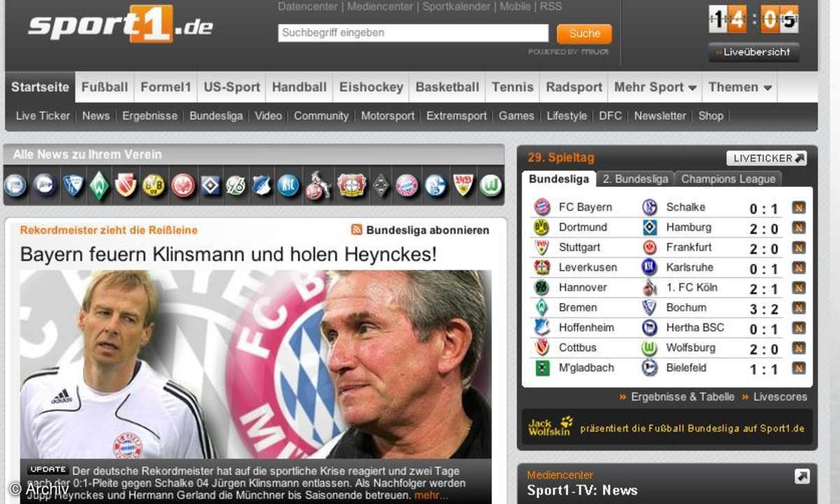Open the Livescores link
Viewport: 840px width, 504px height.
point(780,397)
